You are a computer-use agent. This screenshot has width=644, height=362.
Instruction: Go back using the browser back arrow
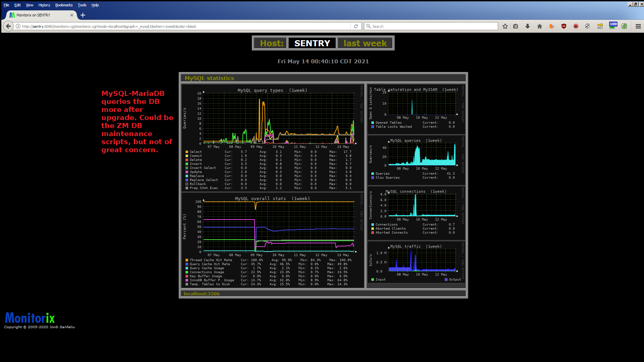click(x=8, y=26)
